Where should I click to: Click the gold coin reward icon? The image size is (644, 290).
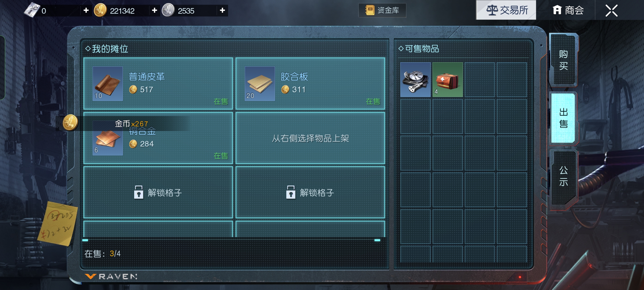tap(70, 123)
